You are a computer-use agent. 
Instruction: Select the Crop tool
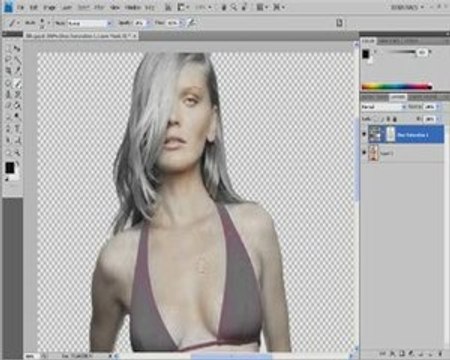[x=9, y=70]
